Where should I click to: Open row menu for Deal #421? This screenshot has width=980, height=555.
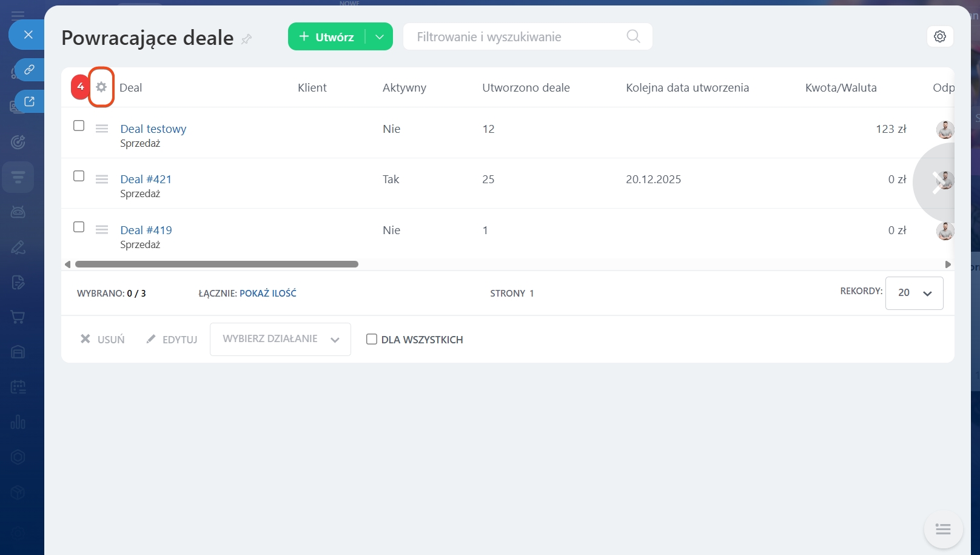102,179
